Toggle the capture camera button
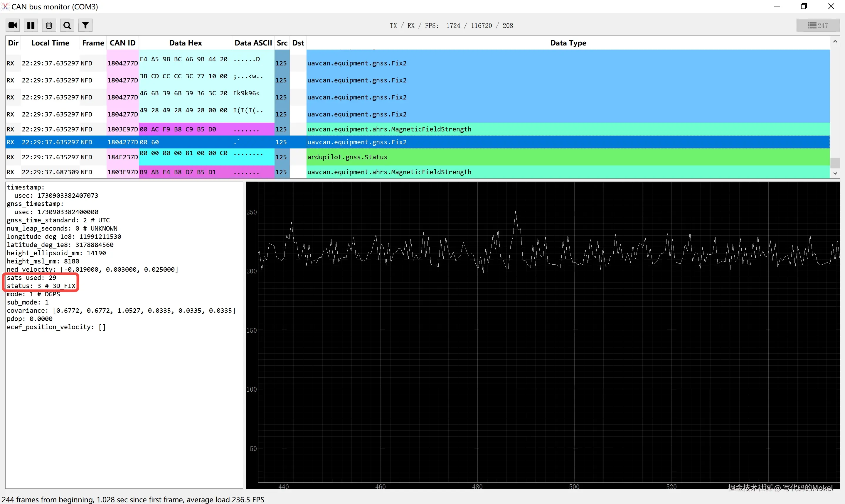This screenshot has height=504, width=845. [x=13, y=26]
